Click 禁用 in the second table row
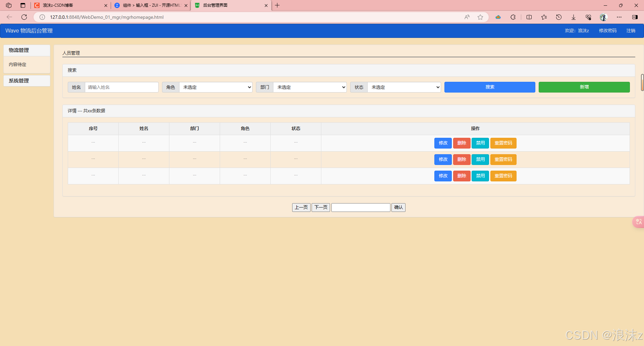Image resolution: width=644 pixels, height=346 pixels. [x=480, y=160]
